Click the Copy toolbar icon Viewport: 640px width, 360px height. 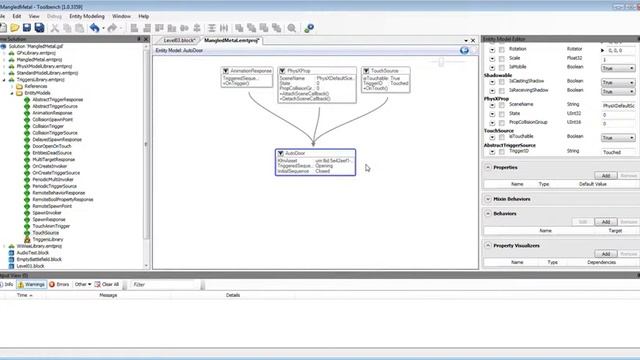(x=67, y=28)
